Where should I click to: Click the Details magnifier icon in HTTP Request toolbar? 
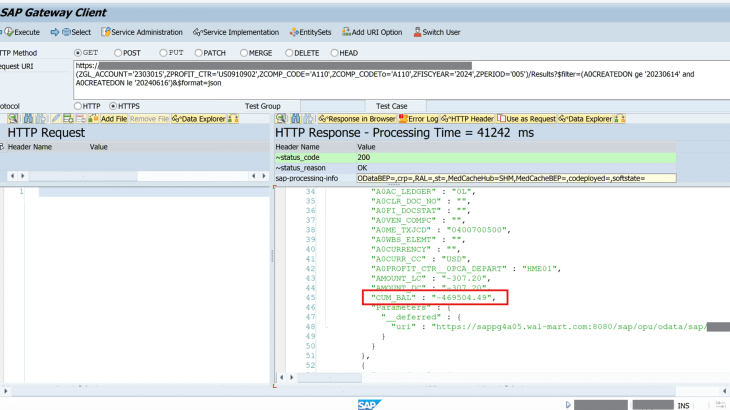(x=13, y=119)
